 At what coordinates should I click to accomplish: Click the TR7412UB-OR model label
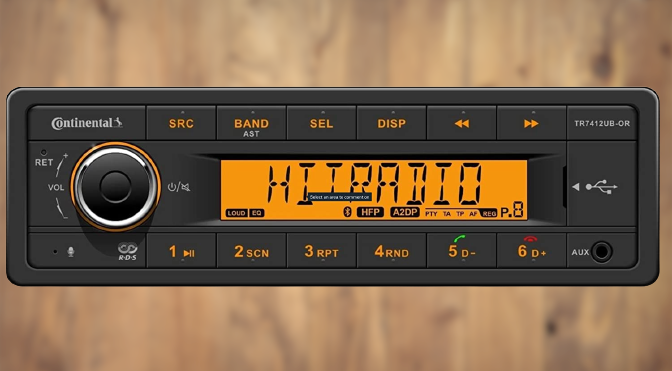pos(602,123)
